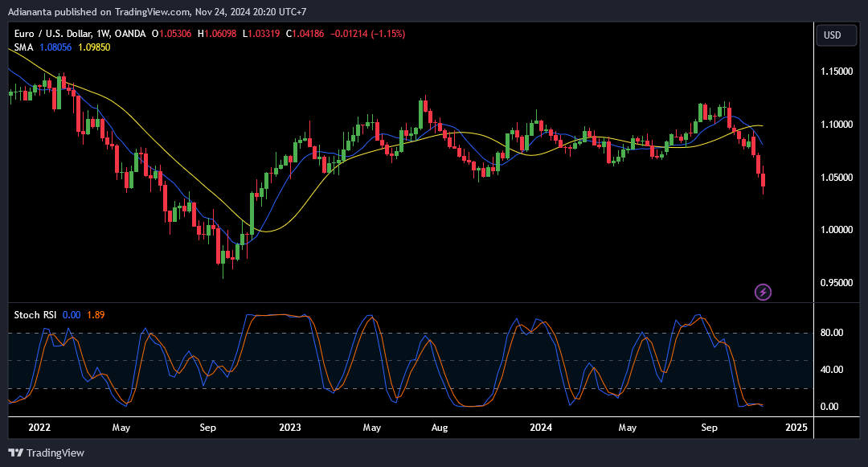
Task: Click the 2024 label on time axis
Action: (x=541, y=427)
